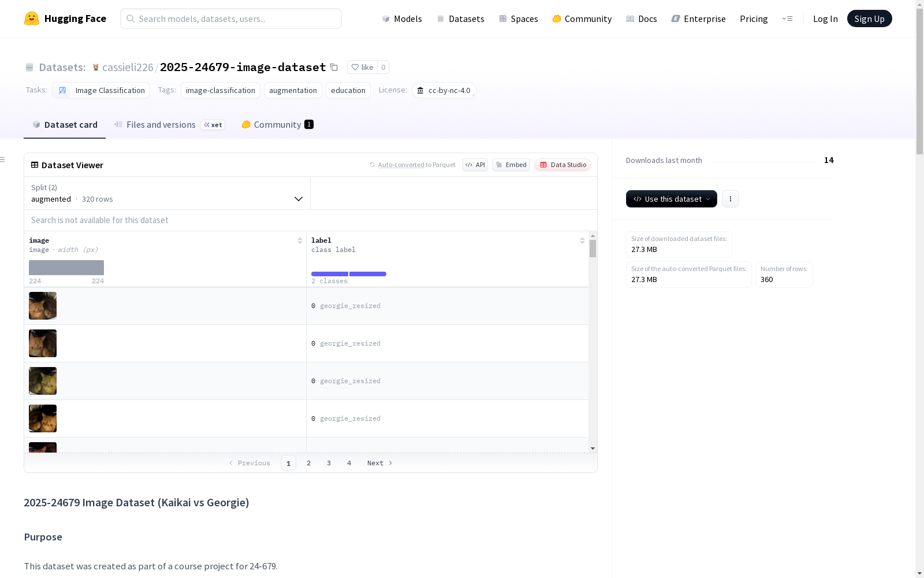Copy the dataset name with copy icon
This screenshot has height=578, width=924.
click(334, 67)
